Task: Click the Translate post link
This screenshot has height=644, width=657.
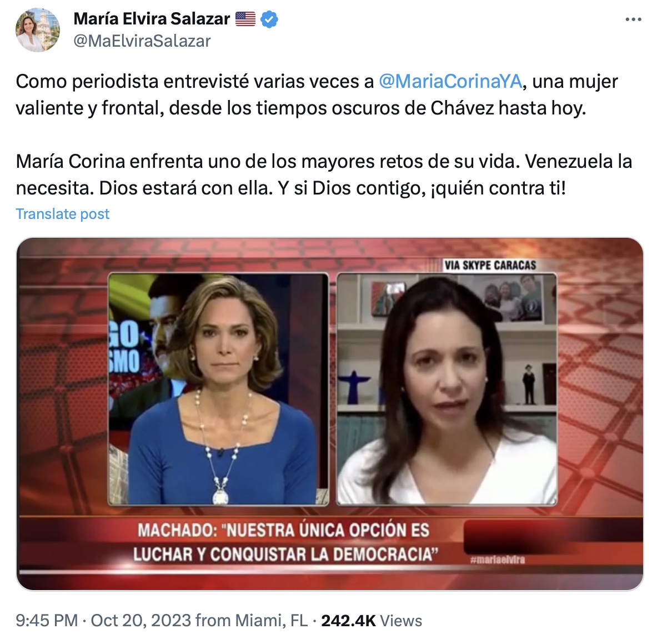Action: (62, 214)
